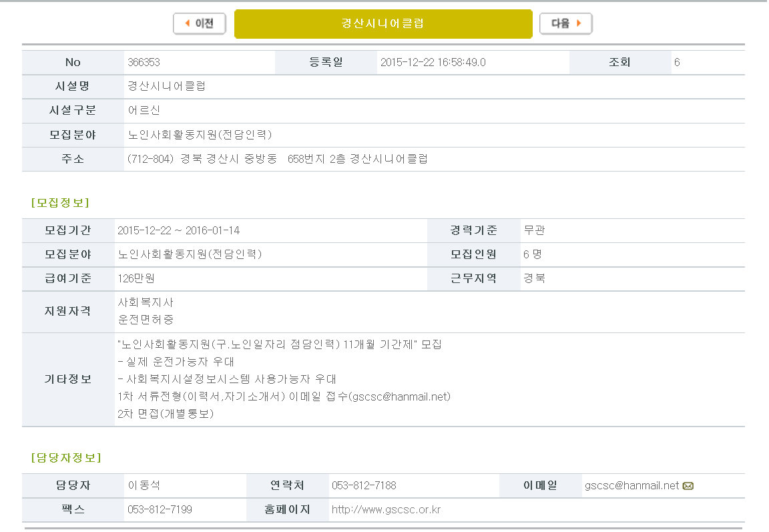The image size is (769, 532).
Task: Click the address text starting with (712-804)
Action: (x=277, y=159)
